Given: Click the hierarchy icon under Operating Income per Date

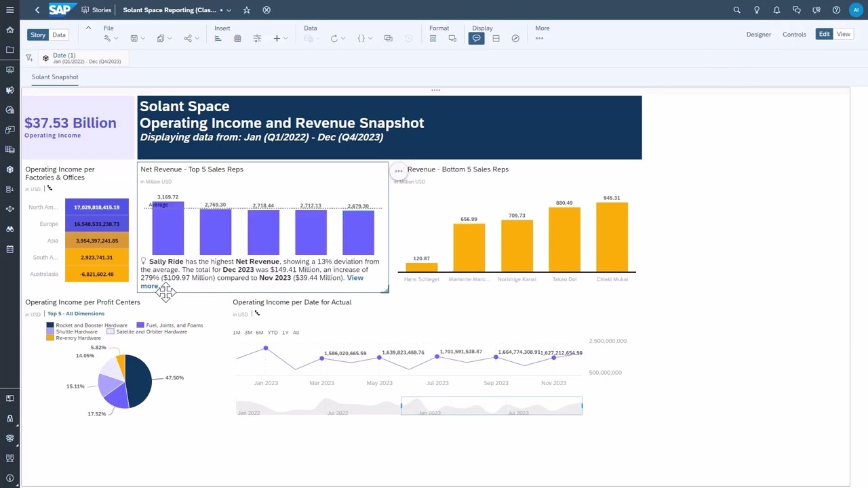Looking at the screenshot, I should pos(257,313).
